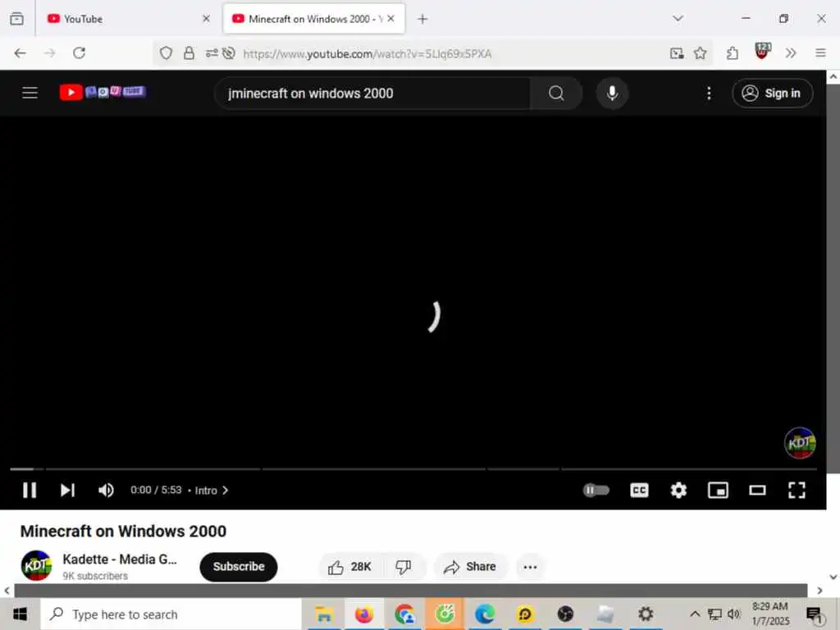Click the autoplay blocked icon in address bar
Screen dimensions: 840x630
pos(229,53)
